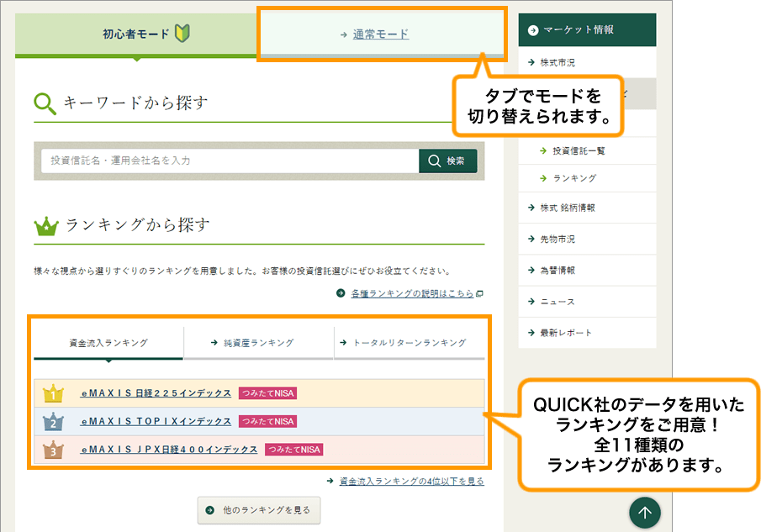Open ニュース sidebar item
761x532 pixels.
coord(587,302)
